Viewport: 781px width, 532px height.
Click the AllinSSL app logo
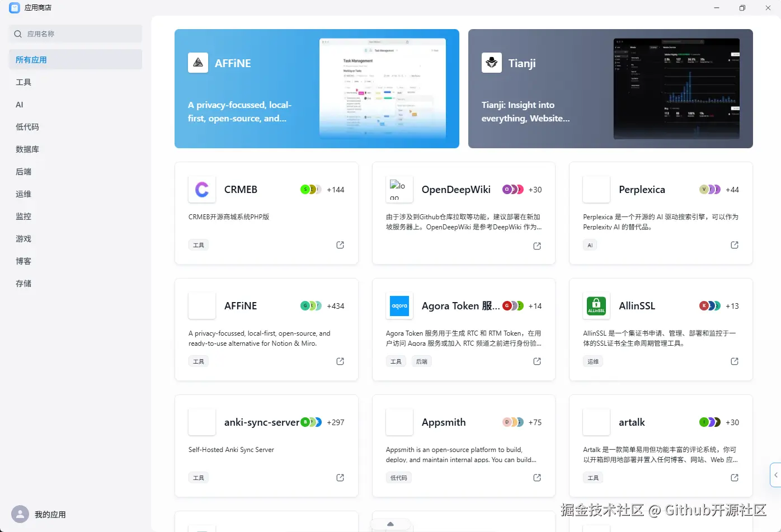pos(596,306)
